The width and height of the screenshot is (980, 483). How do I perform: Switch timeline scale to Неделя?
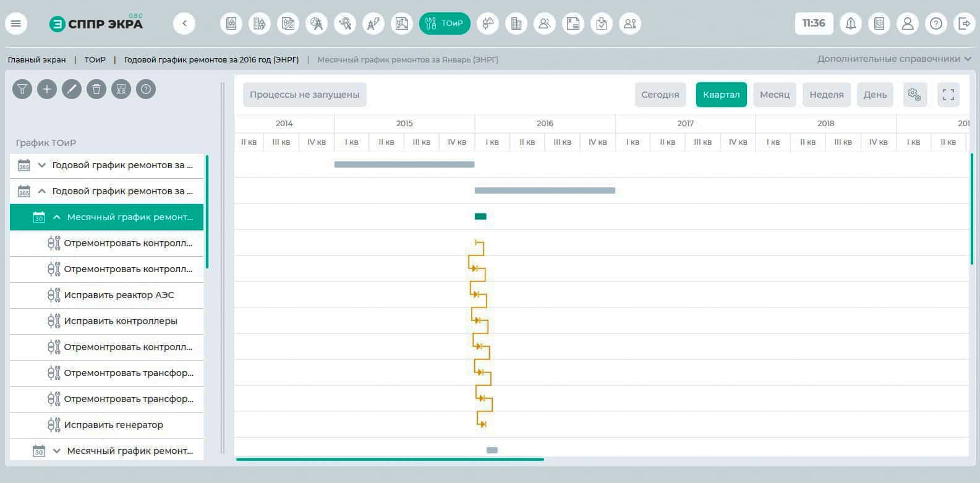tap(827, 95)
